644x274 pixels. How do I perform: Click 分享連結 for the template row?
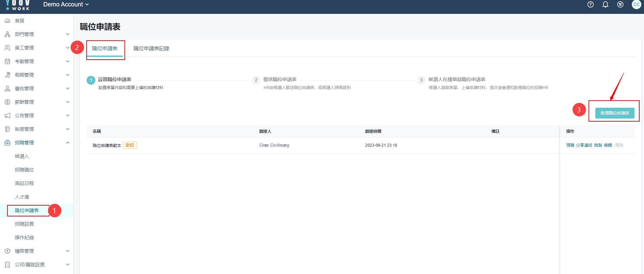pos(584,145)
